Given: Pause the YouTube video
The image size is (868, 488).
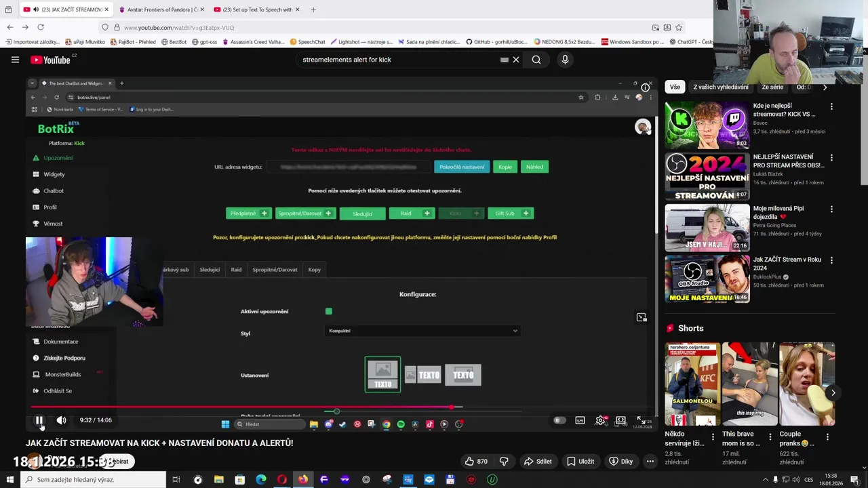Looking at the screenshot, I should point(39,420).
